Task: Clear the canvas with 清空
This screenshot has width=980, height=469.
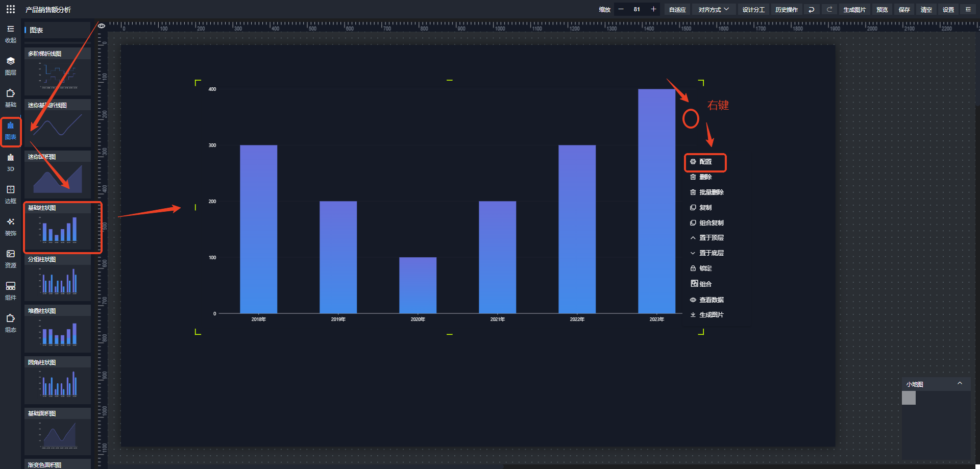Action: [x=926, y=10]
